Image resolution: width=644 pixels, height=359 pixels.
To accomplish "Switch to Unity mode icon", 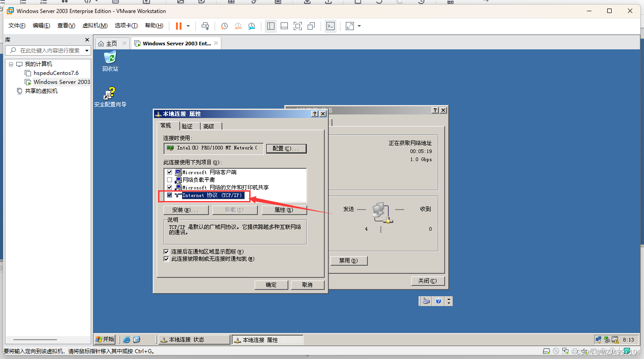I will tap(311, 26).
